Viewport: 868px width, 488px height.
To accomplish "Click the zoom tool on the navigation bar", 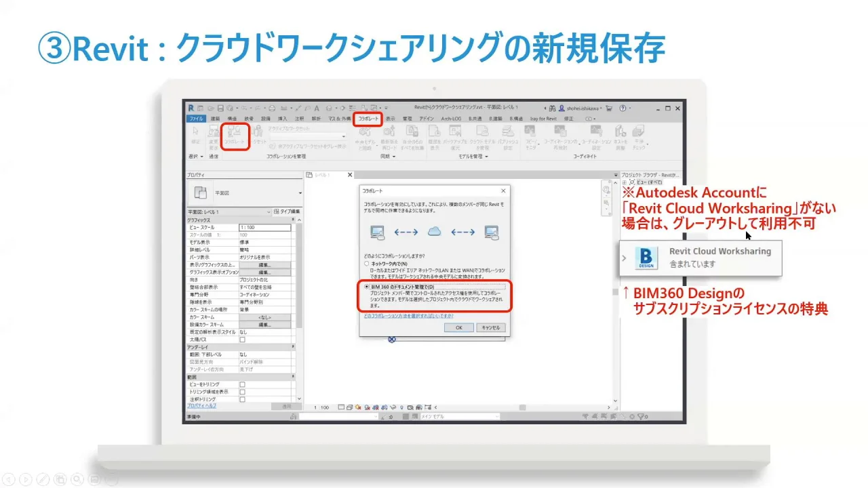I will [x=606, y=202].
